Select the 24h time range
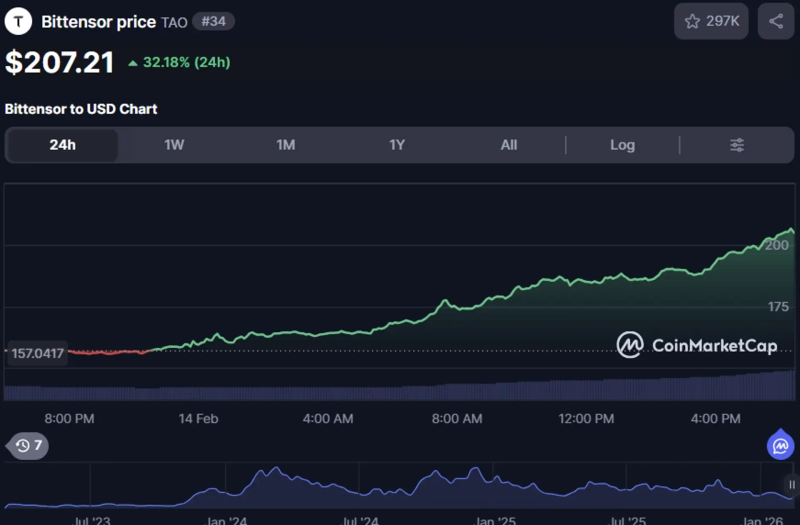Viewport: 800px width, 525px height. pos(62,145)
